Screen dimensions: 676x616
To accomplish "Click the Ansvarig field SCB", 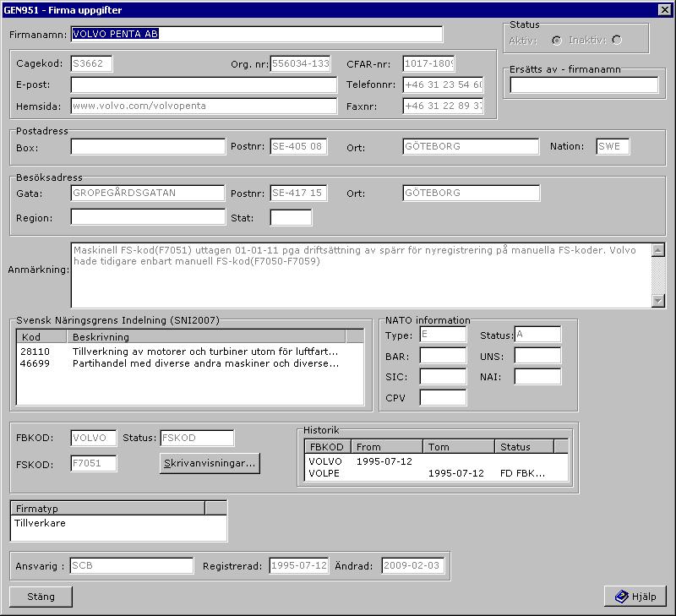I will pos(132,565).
